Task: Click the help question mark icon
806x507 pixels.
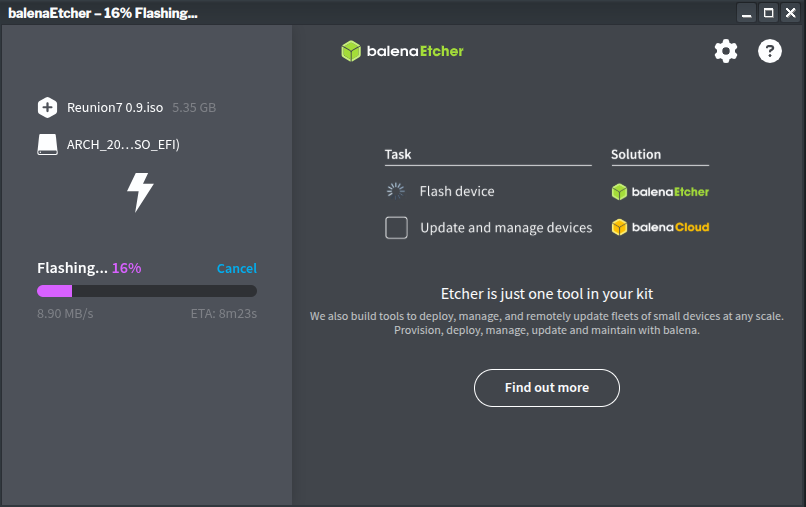Action: coord(769,51)
